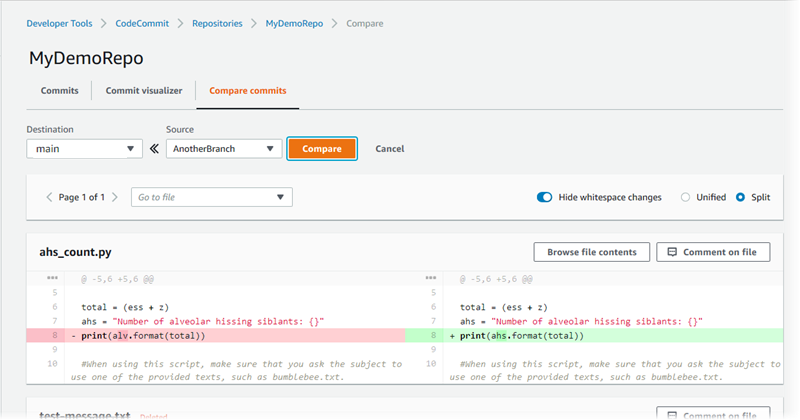Select the Split view radio button
The image size is (800, 420).
(x=741, y=197)
